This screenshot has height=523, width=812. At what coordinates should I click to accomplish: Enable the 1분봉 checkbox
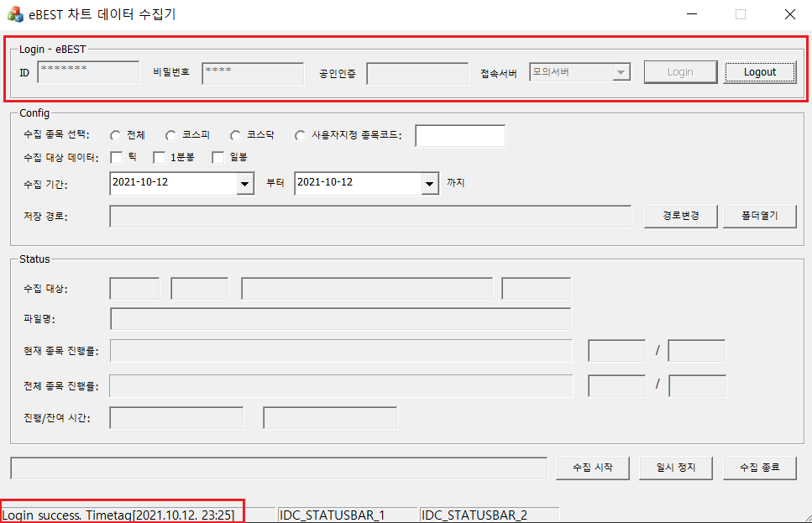[x=159, y=158]
